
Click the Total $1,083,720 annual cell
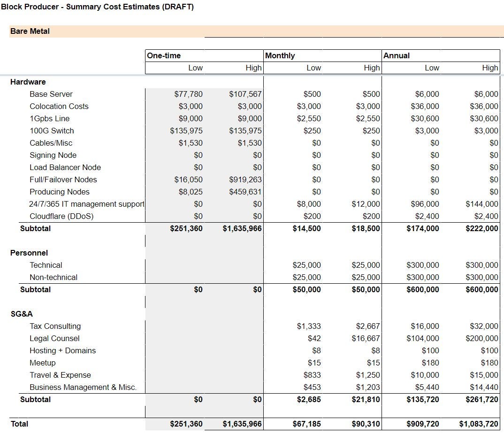pos(479,424)
